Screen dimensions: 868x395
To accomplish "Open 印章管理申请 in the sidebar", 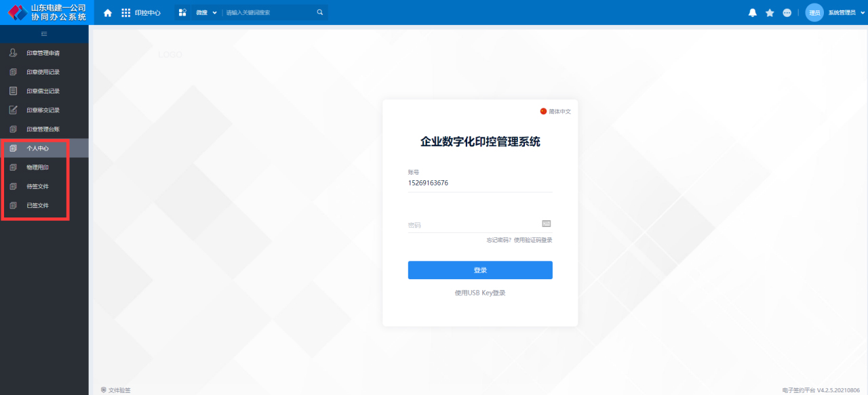I will point(43,53).
